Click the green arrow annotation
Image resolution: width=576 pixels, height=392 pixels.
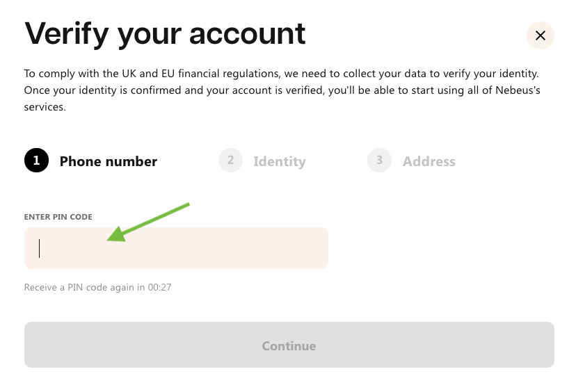coord(148,222)
